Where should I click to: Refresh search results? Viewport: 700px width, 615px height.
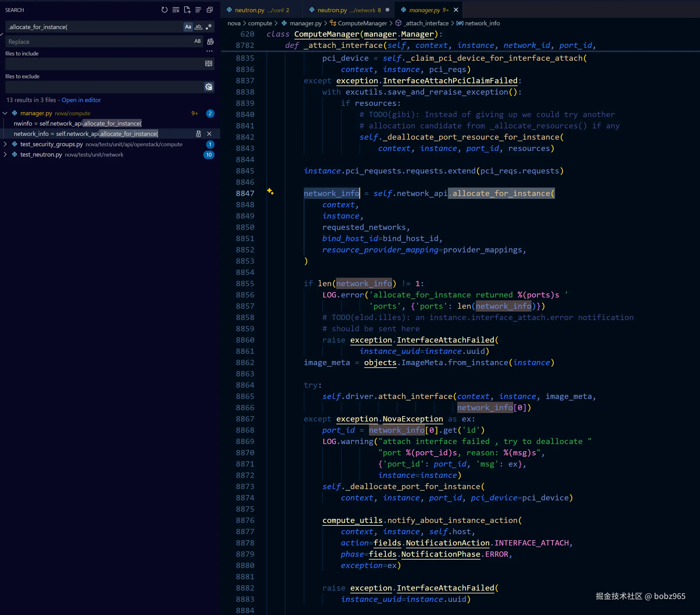164,10
